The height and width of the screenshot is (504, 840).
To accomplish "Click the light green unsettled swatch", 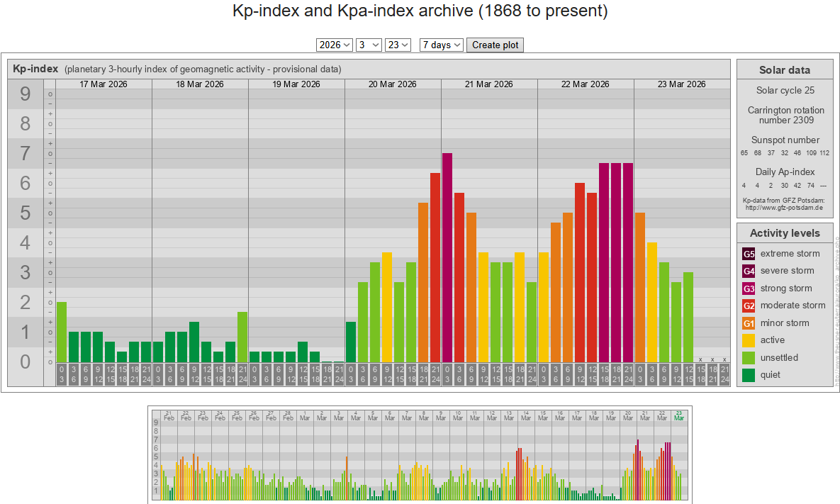I will click(749, 358).
